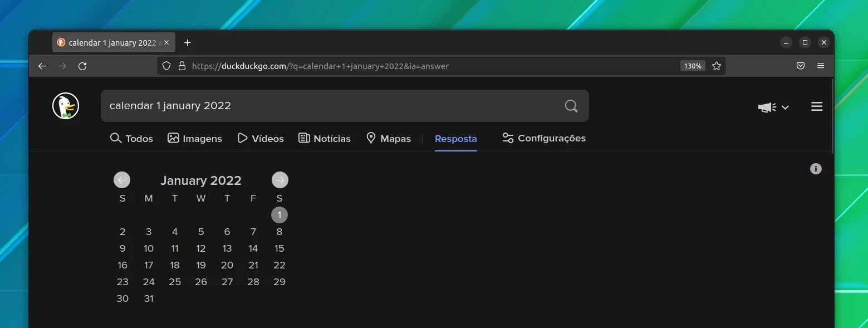The height and width of the screenshot is (328, 868).
Task: Click the magnifier search icon in search box
Action: click(x=571, y=106)
